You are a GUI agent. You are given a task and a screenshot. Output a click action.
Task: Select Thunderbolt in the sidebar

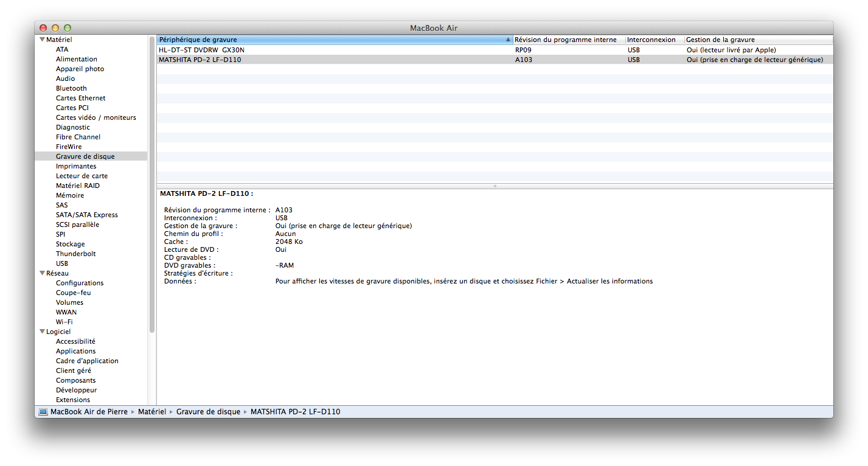tap(76, 254)
